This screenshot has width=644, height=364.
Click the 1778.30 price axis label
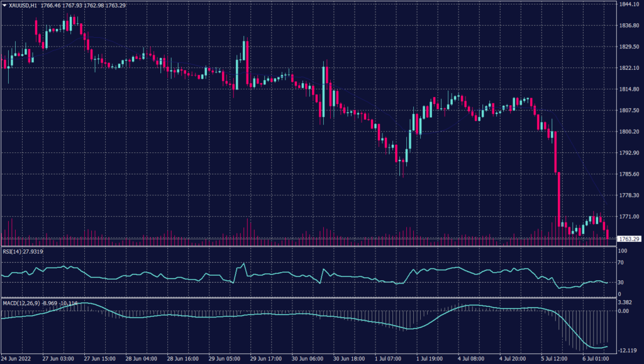coord(629,195)
